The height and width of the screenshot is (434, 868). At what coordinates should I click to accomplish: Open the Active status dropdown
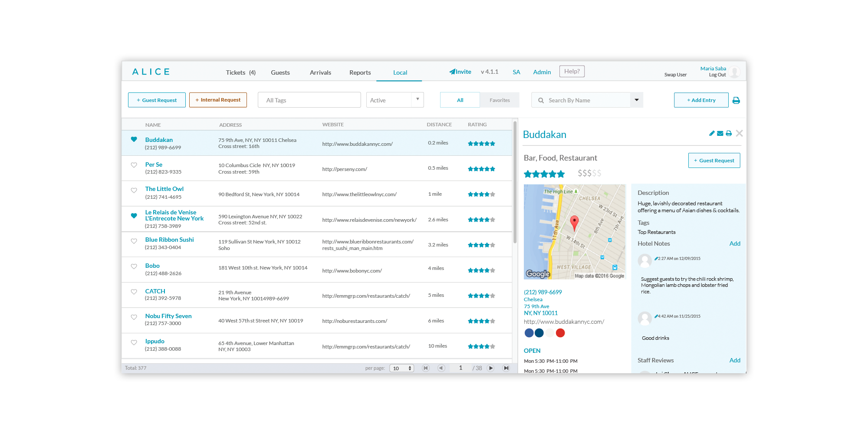point(417,100)
